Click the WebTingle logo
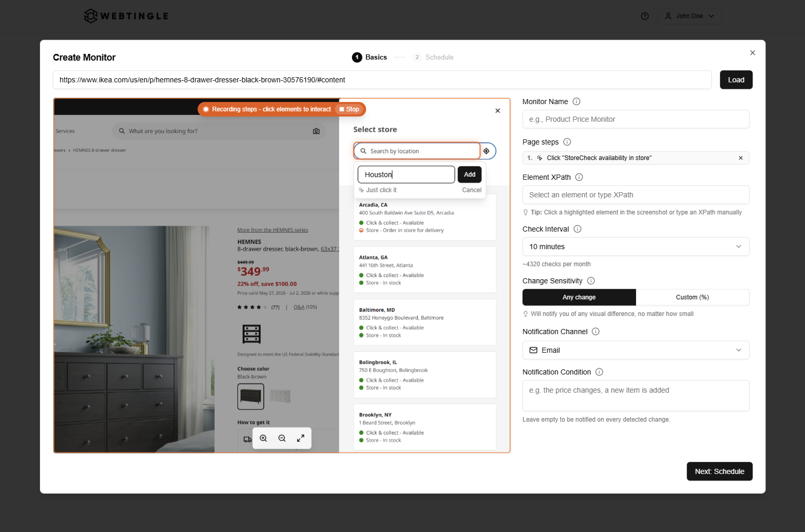Viewport: 805px width, 532px height. click(126, 16)
